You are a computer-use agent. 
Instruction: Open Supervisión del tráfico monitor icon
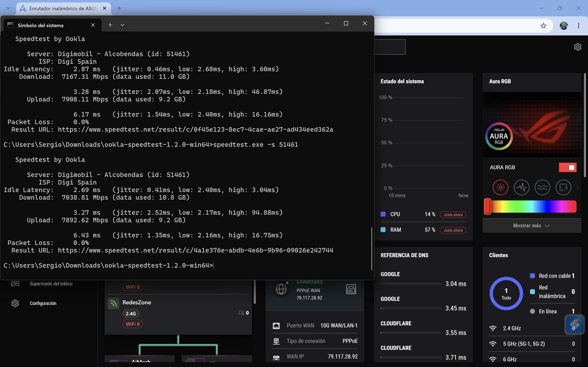15,284
